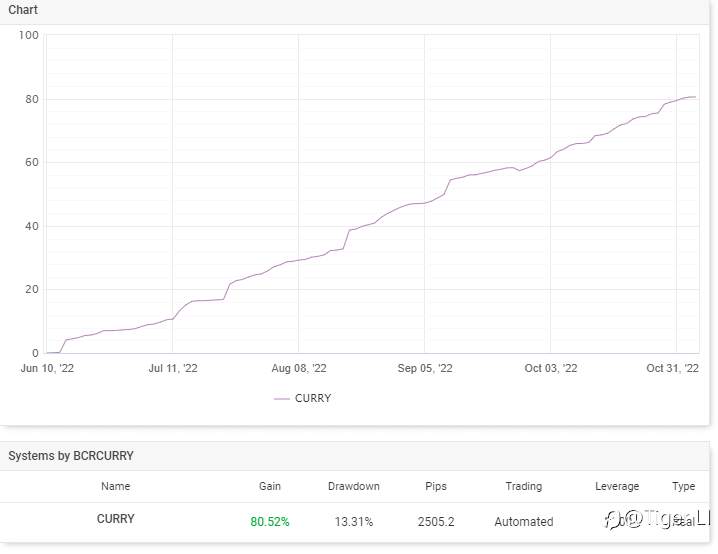Screen dimensions: 718x554
Task: Click the Leverage column header
Action: point(617,486)
